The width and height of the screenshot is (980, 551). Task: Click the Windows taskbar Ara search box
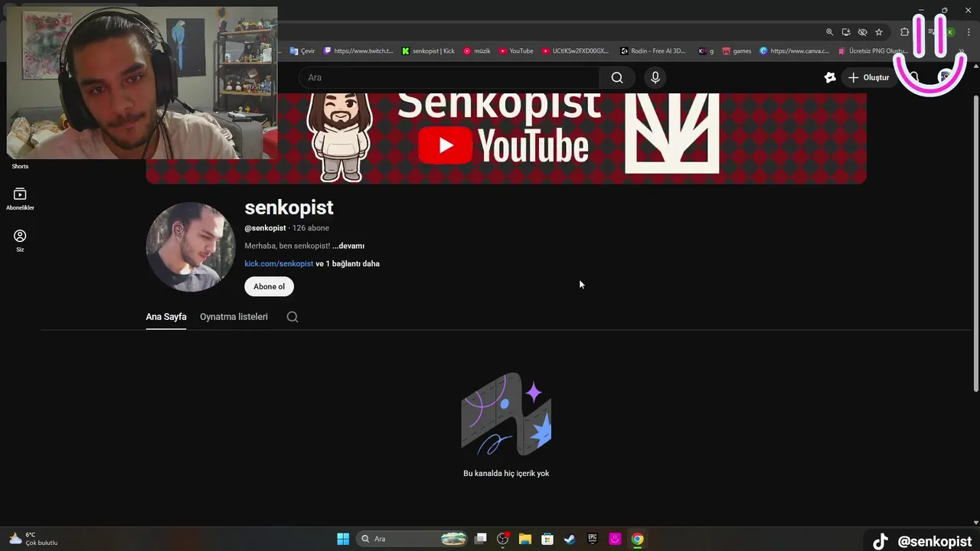[x=413, y=539]
